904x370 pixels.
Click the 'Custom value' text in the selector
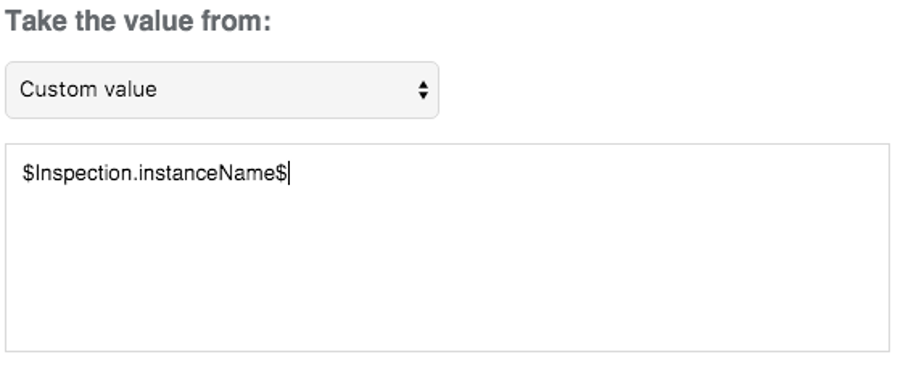tap(88, 89)
